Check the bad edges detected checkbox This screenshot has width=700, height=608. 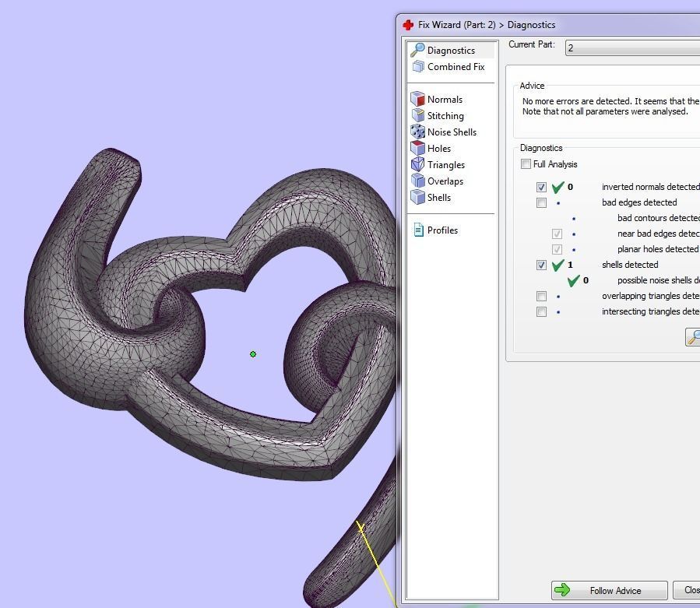click(x=541, y=202)
